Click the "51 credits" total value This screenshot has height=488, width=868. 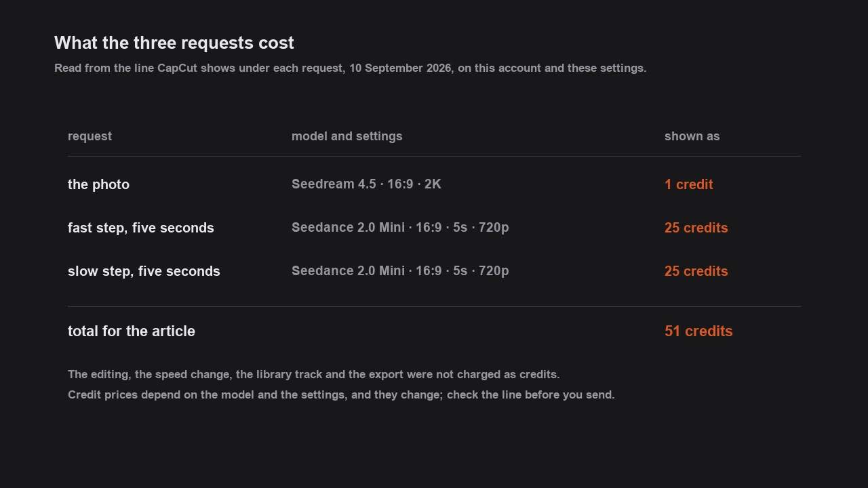(698, 331)
